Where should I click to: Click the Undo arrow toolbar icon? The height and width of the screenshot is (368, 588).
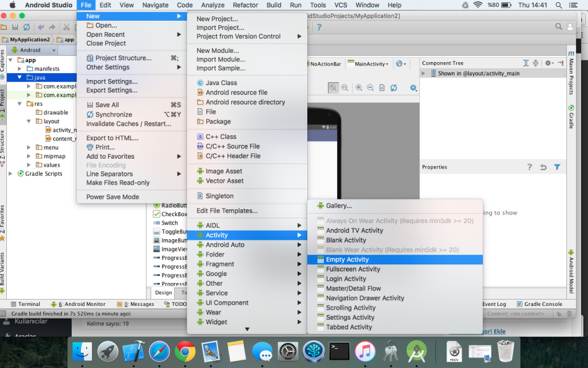pos(41,27)
